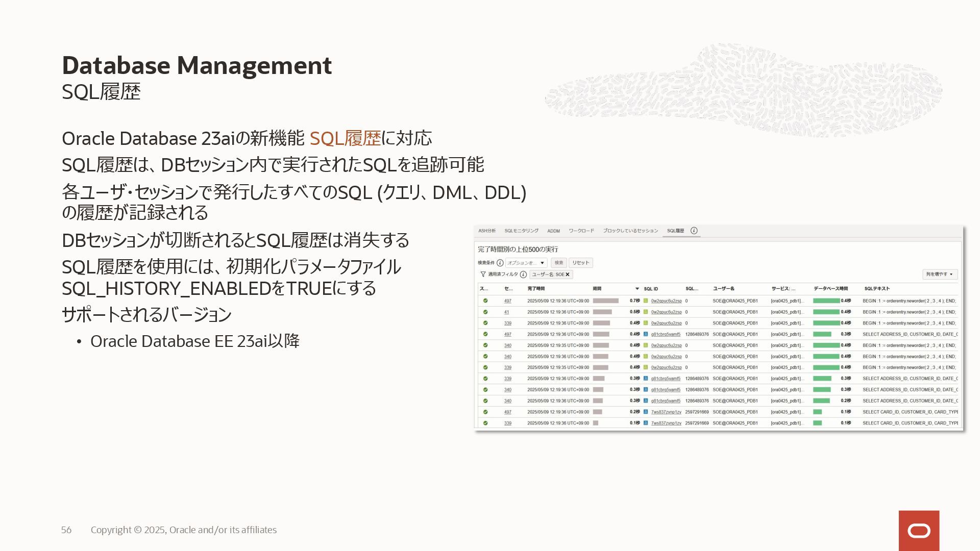The image size is (980, 551).
Task: Open the オプション search condition dropdown
Action: 526,263
